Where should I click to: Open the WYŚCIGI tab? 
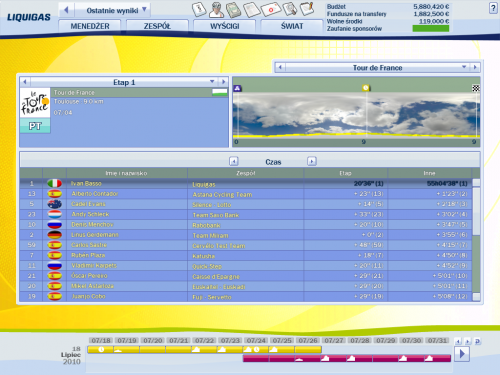224,26
